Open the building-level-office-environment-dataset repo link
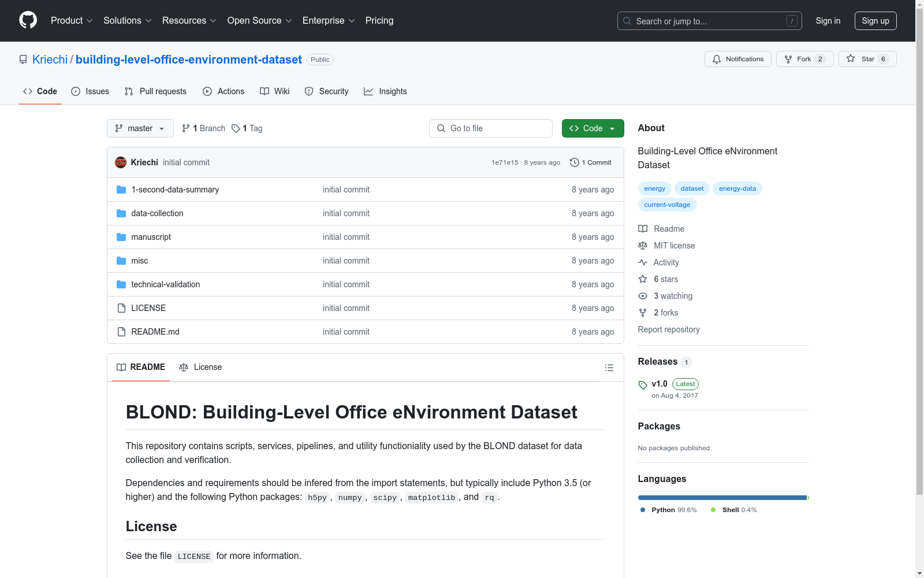This screenshot has height=578, width=924. tap(189, 60)
